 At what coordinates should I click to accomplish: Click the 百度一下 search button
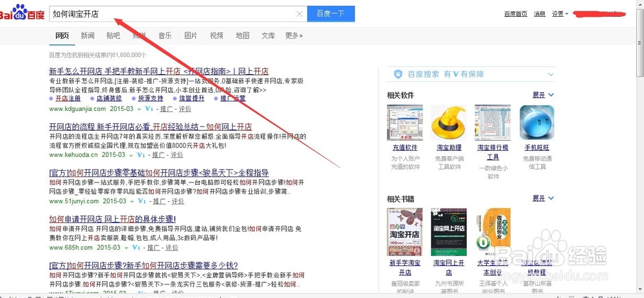[x=330, y=14]
